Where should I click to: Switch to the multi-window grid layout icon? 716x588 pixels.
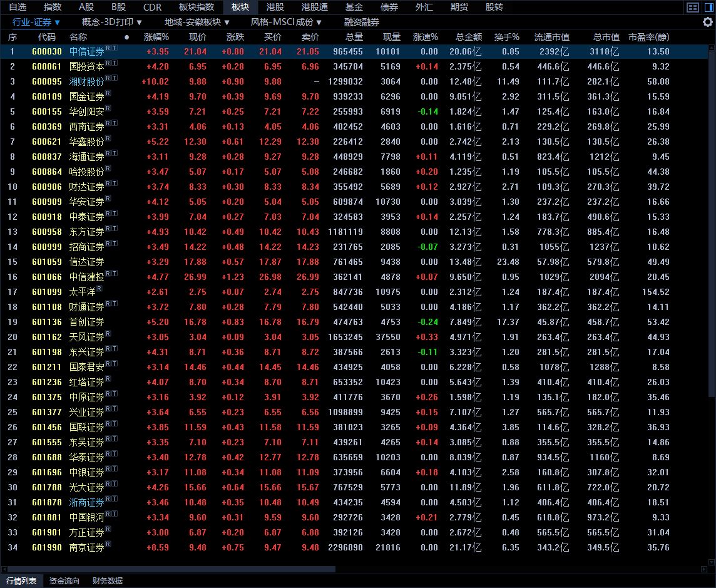(693, 8)
